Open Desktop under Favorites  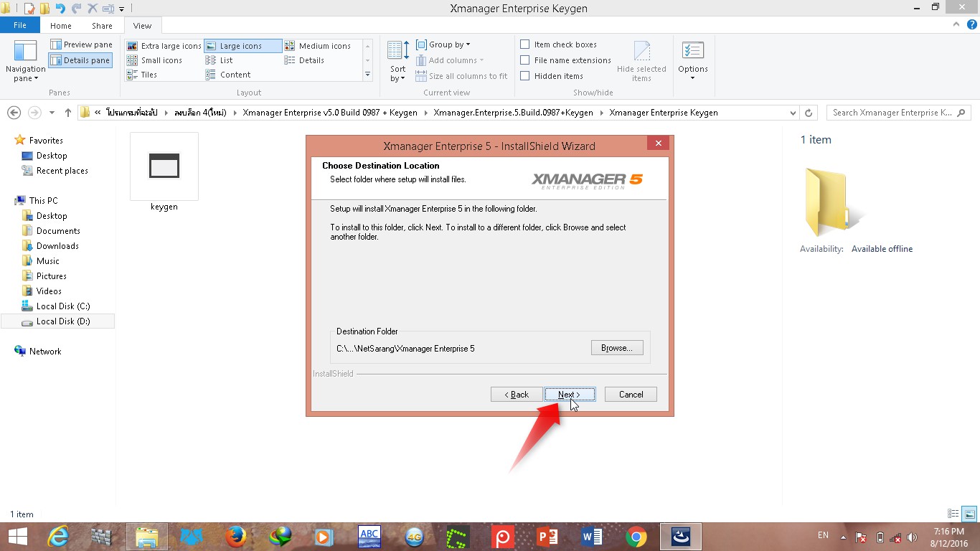(x=52, y=156)
